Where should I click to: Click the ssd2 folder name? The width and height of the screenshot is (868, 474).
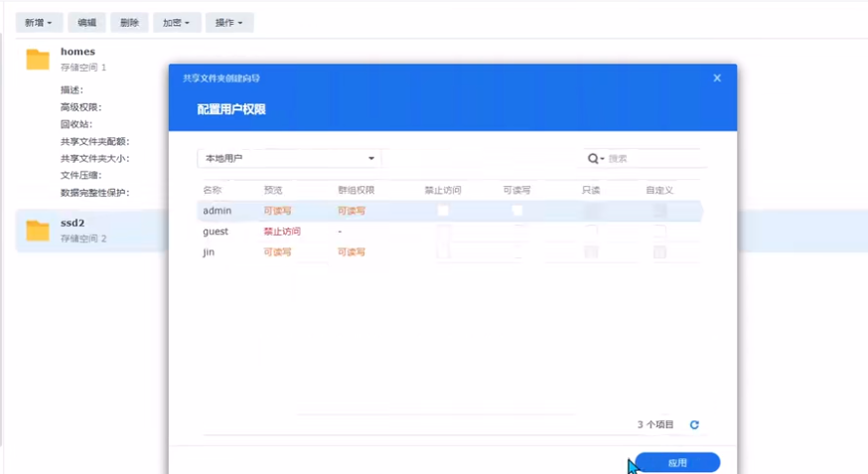pos(72,223)
